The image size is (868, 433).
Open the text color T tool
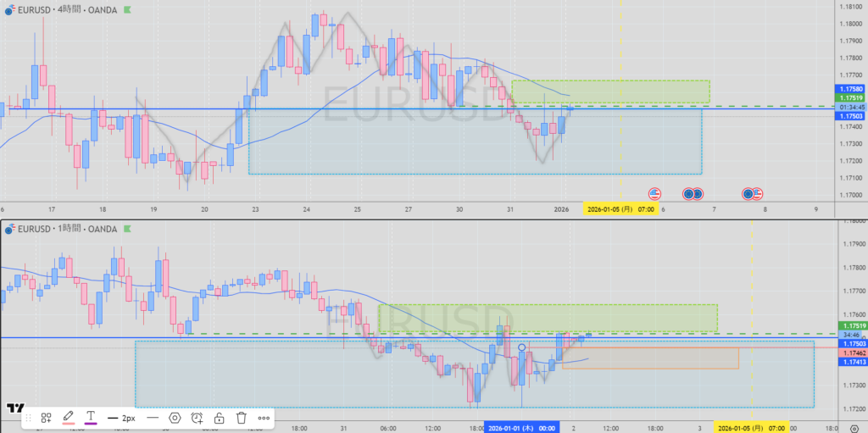click(91, 418)
